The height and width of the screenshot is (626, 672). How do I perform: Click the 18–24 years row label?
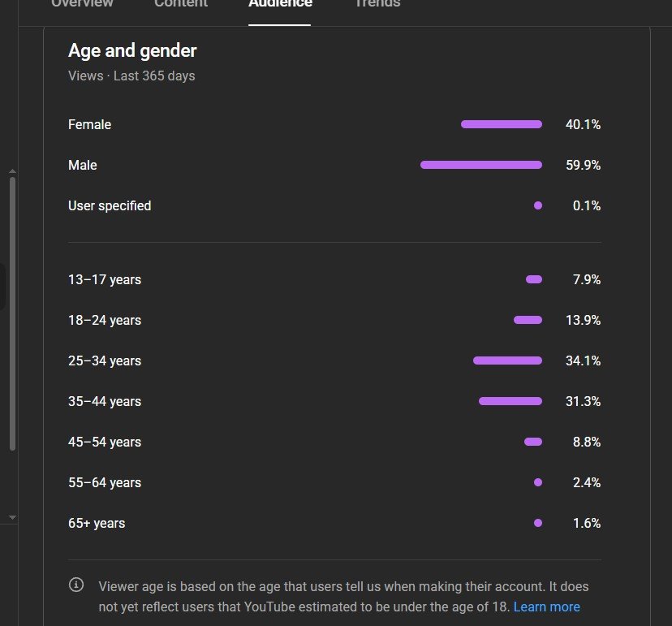click(x=105, y=320)
